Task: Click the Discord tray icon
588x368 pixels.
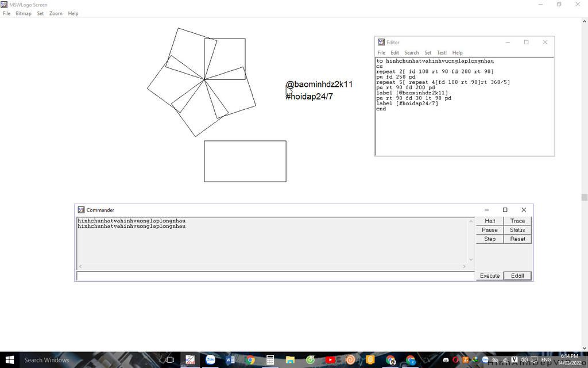Action: coord(446,360)
